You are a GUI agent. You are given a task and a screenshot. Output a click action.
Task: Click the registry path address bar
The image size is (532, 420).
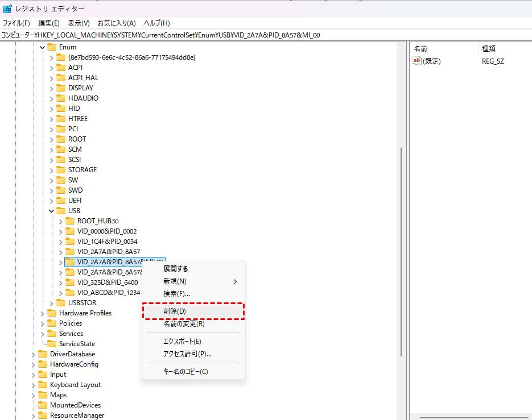coord(228,35)
